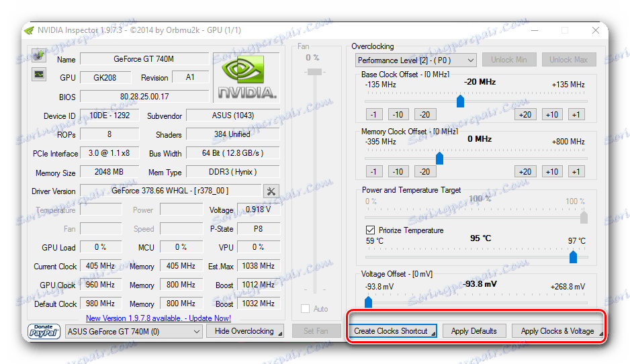630x364 pixels.
Task: Click the Base Clock Offset slider handle
Action: tap(461, 101)
